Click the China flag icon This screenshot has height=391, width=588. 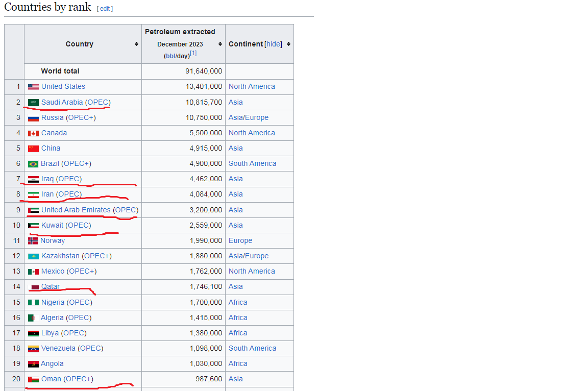(x=33, y=149)
